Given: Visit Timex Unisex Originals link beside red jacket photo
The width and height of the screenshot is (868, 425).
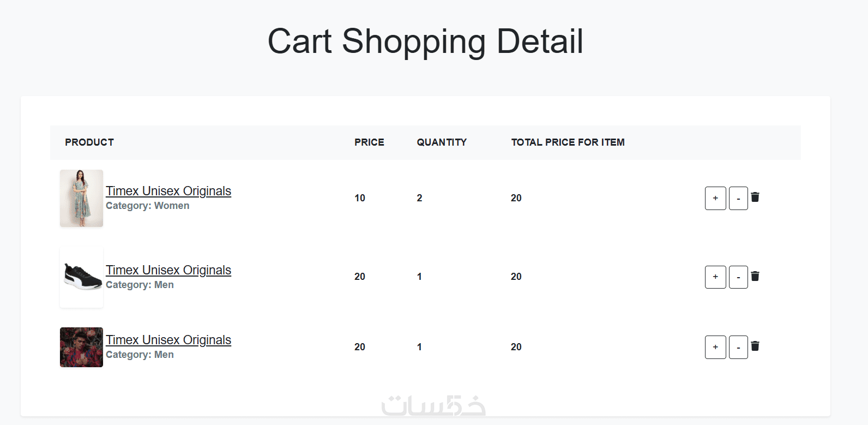Looking at the screenshot, I should pos(168,340).
